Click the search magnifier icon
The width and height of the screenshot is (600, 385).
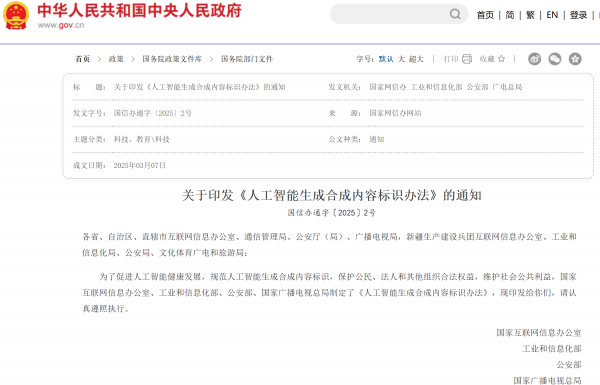(455, 14)
